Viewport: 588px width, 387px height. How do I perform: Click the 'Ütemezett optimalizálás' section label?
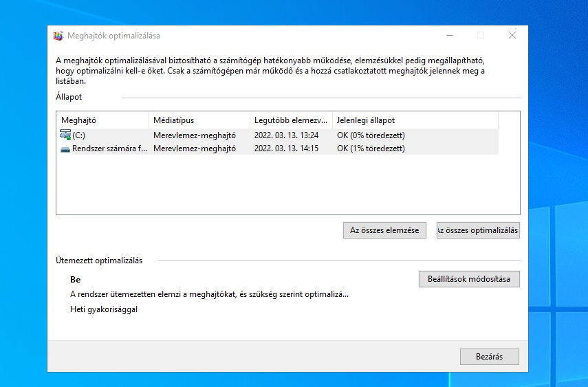point(99,261)
